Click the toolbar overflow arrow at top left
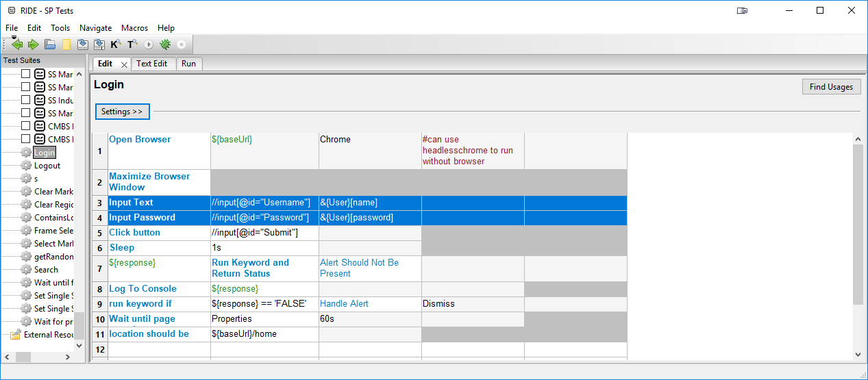 click(x=14, y=38)
